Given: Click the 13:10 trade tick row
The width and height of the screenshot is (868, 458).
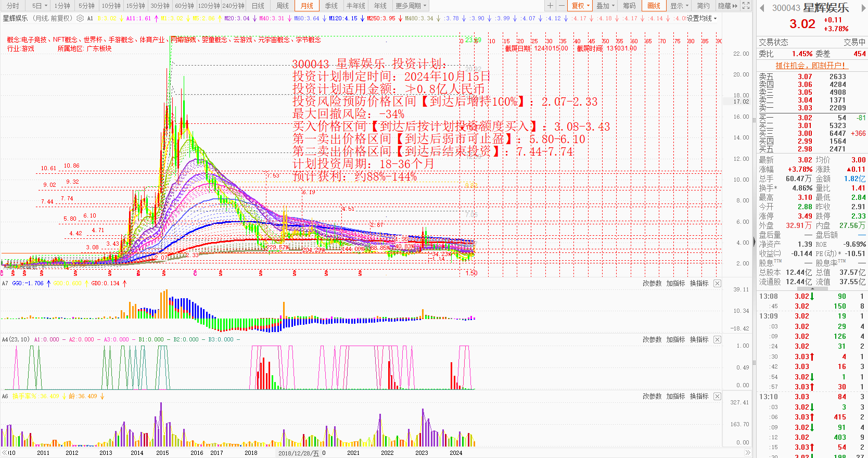Looking at the screenshot, I should click(811, 397).
